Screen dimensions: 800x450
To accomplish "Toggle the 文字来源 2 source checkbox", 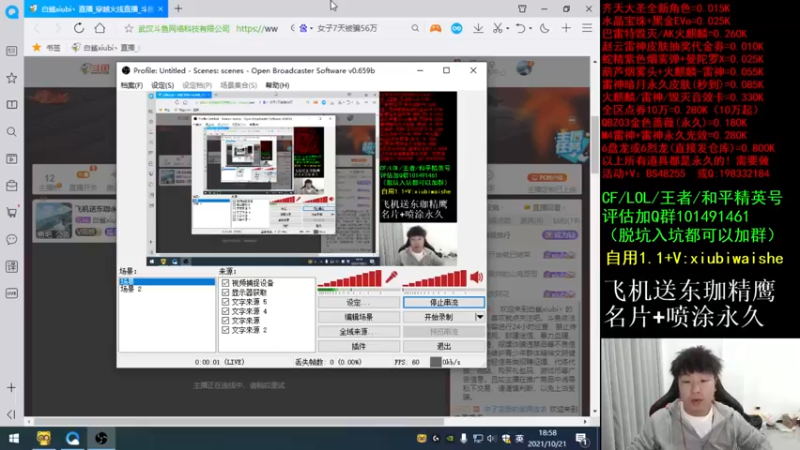I will pyautogui.click(x=226, y=330).
